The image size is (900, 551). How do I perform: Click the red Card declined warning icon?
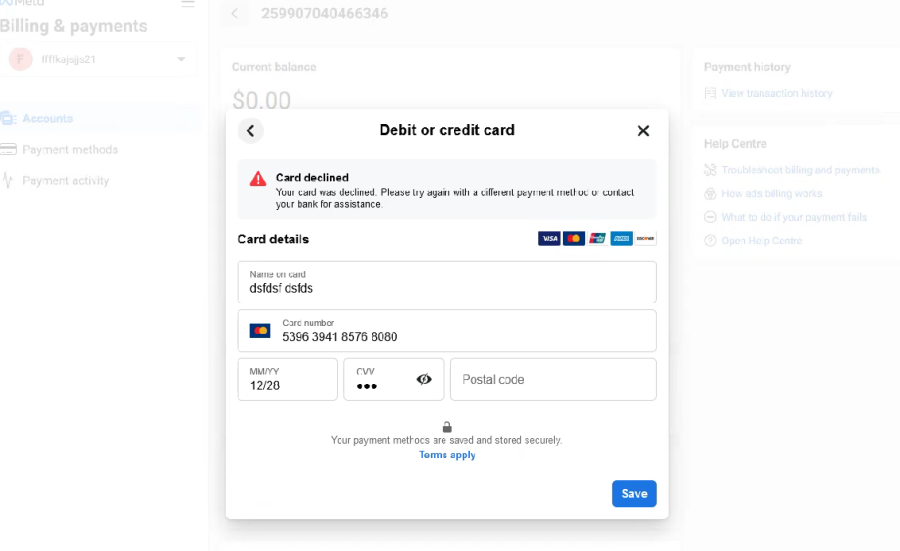[x=258, y=179]
